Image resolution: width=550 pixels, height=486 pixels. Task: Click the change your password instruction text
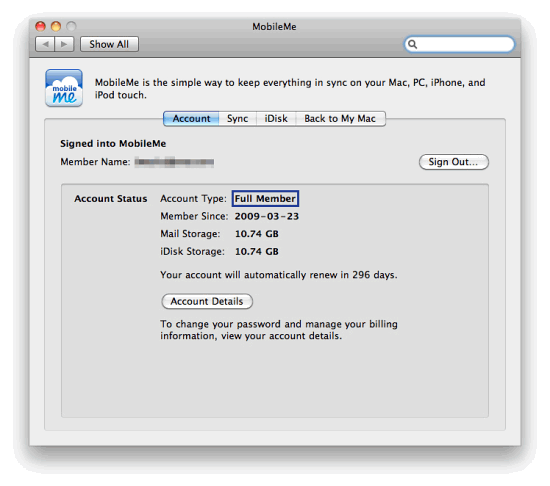pyautogui.click(x=279, y=330)
